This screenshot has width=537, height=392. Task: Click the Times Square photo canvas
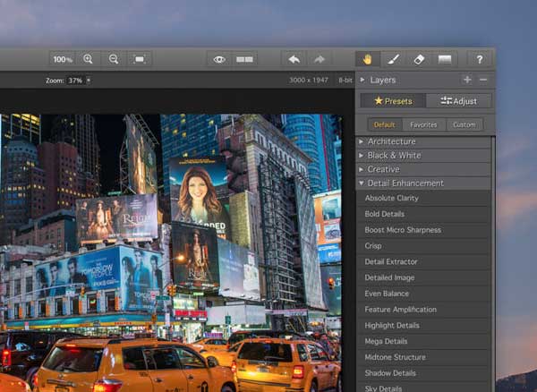[x=171, y=253]
